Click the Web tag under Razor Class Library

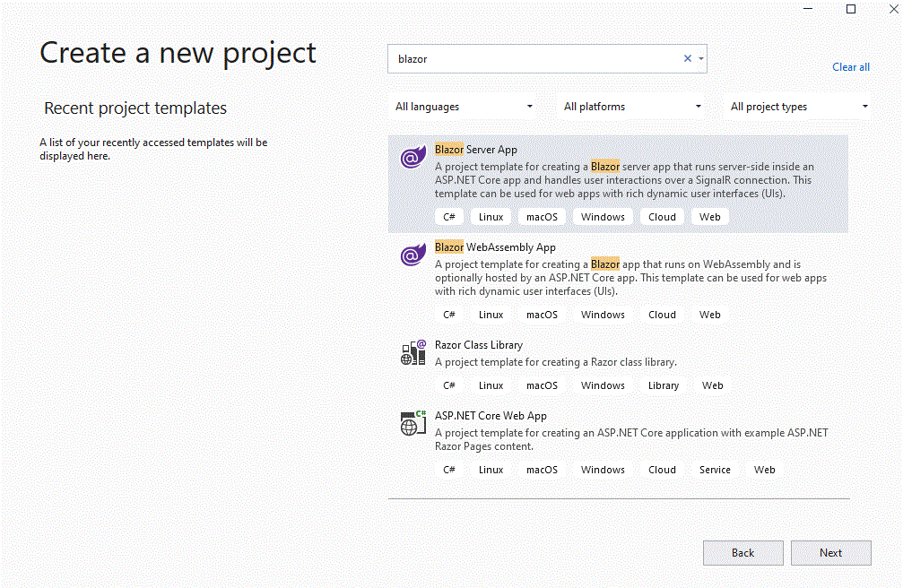712,385
